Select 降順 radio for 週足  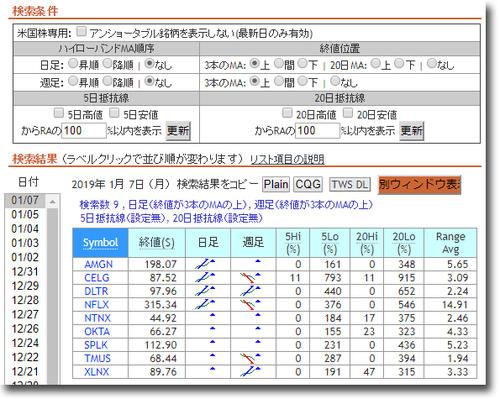[107, 81]
